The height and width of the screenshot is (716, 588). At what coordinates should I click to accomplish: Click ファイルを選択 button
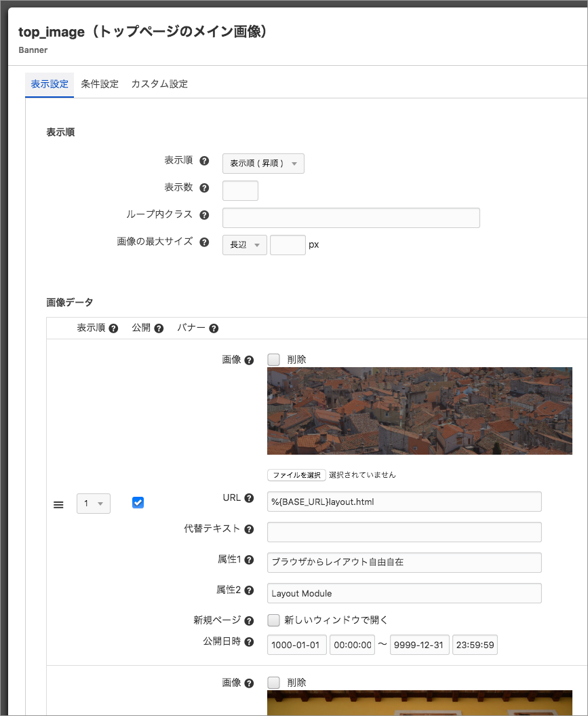point(296,475)
